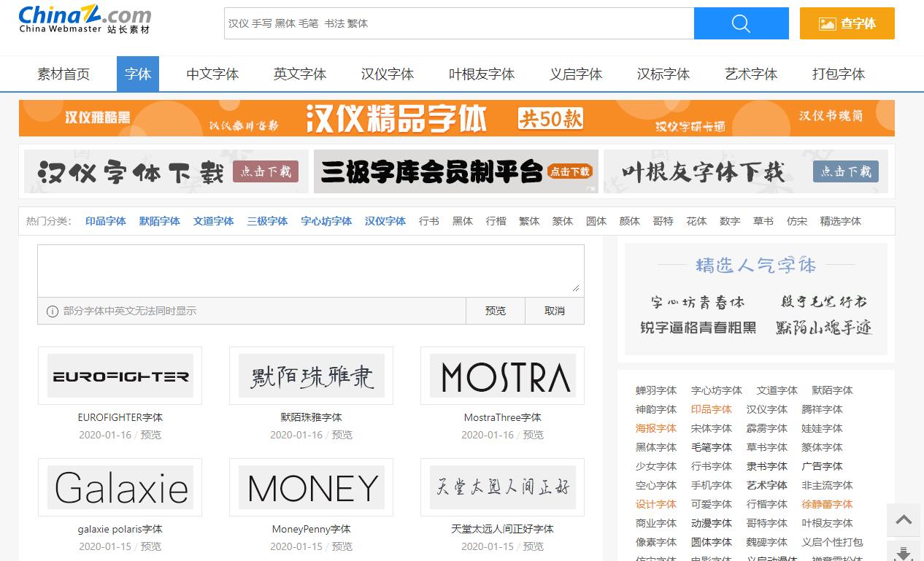The width and height of the screenshot is (924, 561).
Task: Click the top search input field
Action: [458, 23]
